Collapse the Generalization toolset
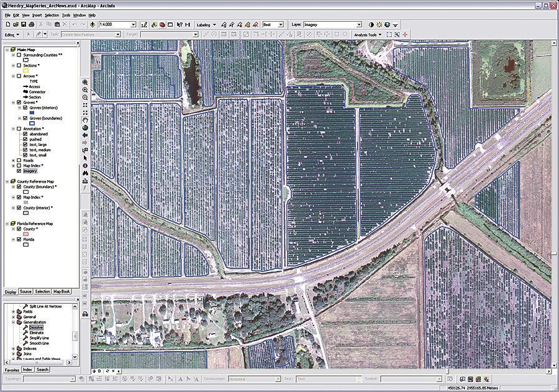 [14, 322]
